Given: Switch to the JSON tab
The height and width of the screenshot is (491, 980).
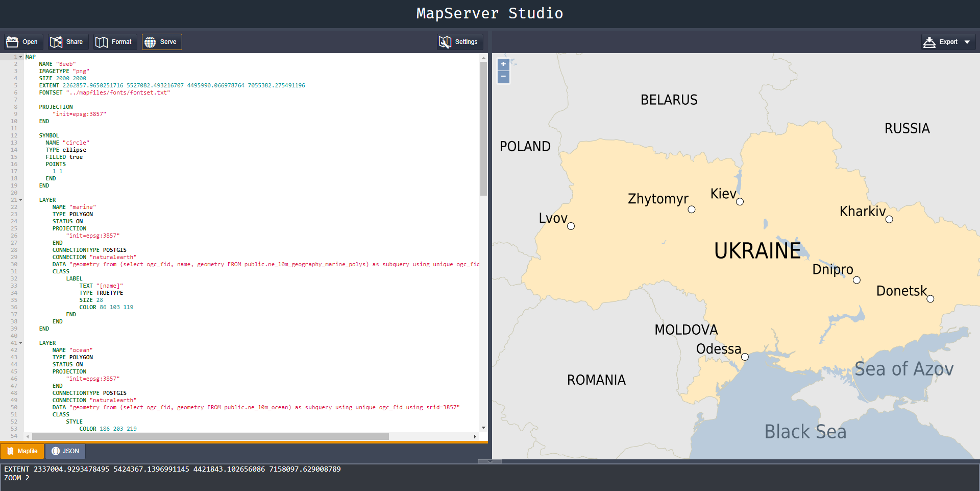Looking at the screenshot, I should (65, 451).
